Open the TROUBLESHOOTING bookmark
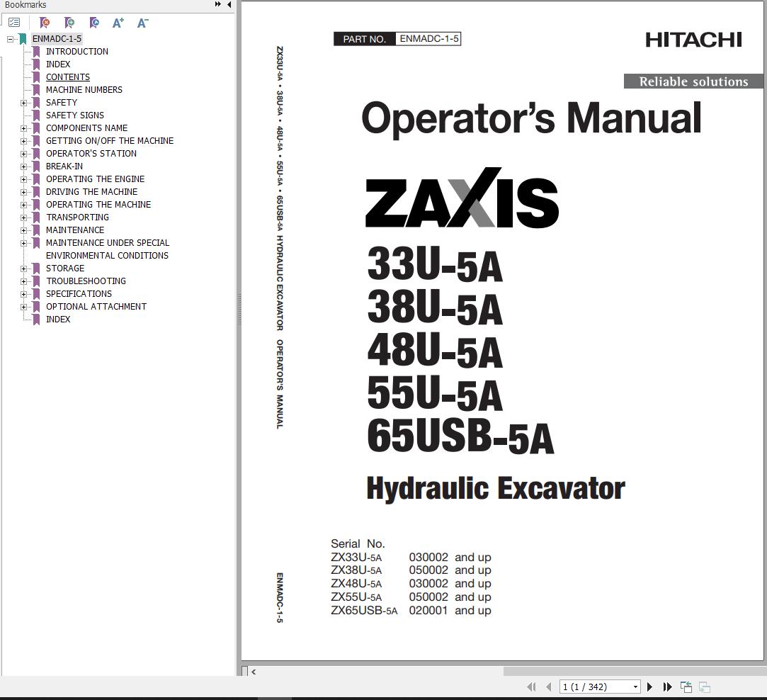767x700 pixels. (86, 281)
